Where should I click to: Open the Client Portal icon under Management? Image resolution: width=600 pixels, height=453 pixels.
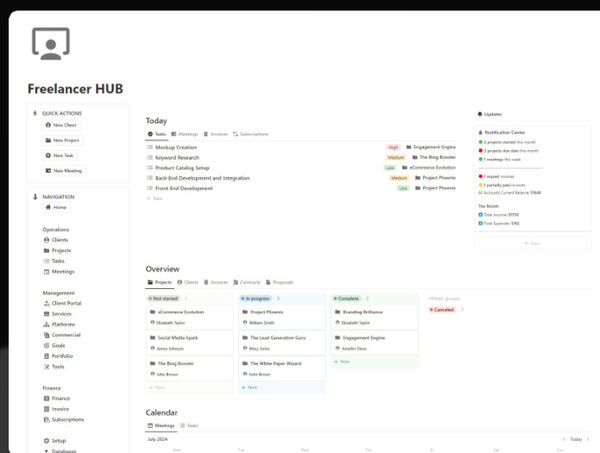point(47,303)
